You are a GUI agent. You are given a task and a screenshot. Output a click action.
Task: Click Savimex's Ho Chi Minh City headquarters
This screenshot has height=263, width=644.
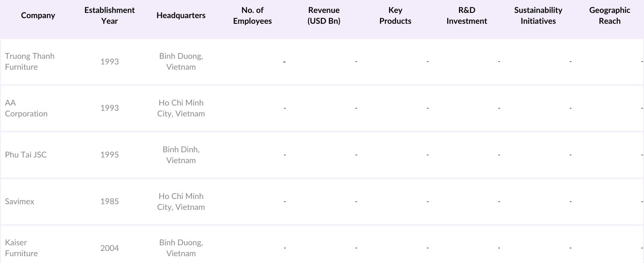coord(181,201)
